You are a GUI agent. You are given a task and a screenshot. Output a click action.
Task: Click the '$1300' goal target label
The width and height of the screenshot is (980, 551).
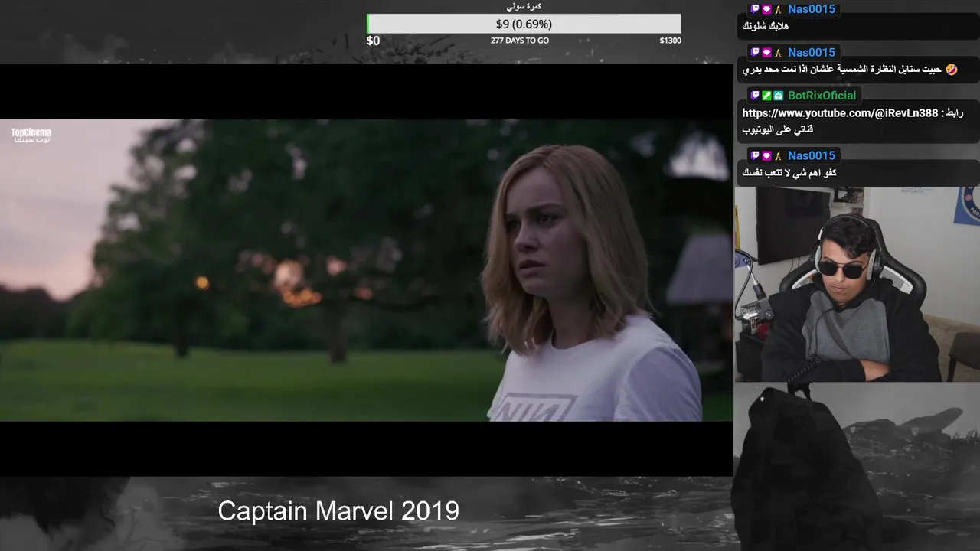click(x=670, y=41)
